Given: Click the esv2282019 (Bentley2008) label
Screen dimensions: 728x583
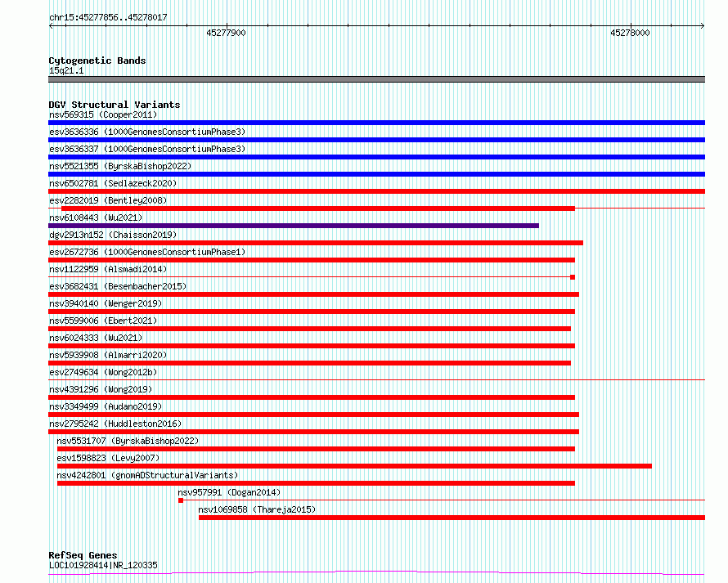Looking at the screenshot, I should click(108, 200).
